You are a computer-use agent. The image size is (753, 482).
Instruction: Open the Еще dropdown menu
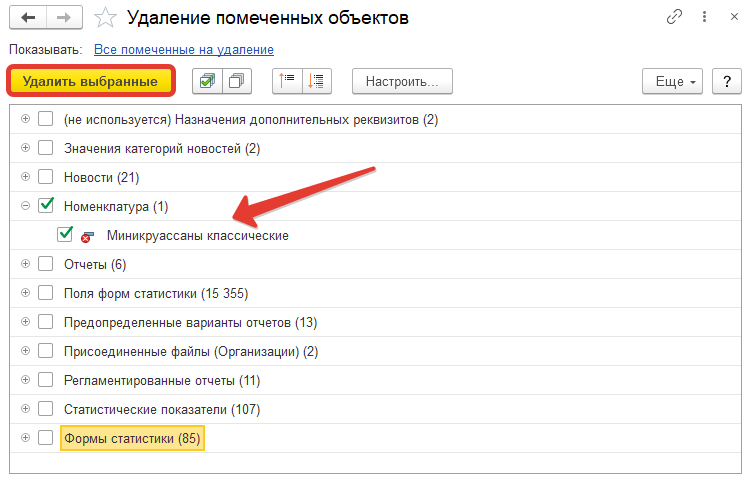(x=672, y=81)
